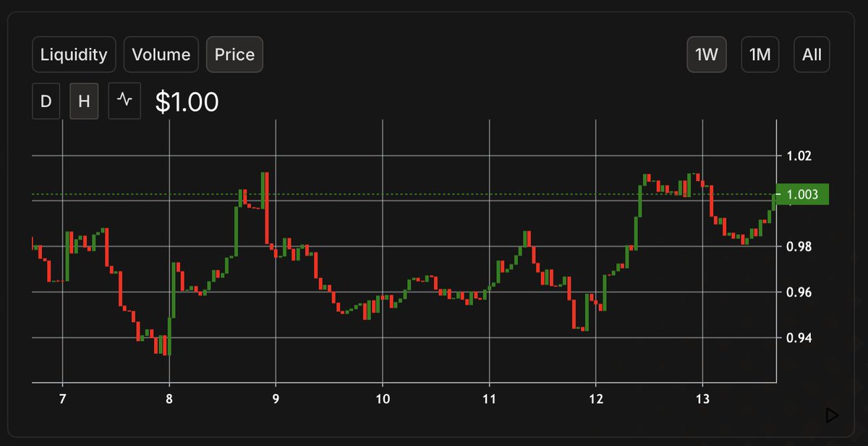Switch chart to Liquidity view
This screenshot has width=868, height=446.
[x=74, y=54]
